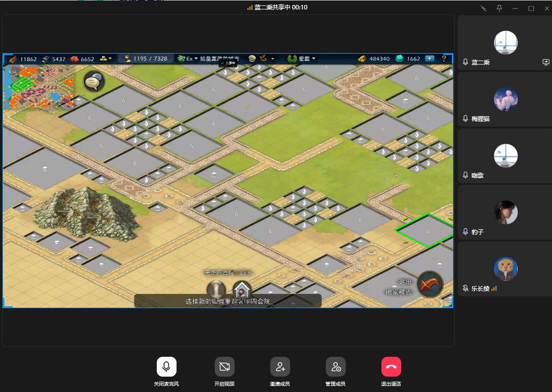Turn on video with 开启视频
This screenshot has height=392, width=552.
[x=224, y=366]
